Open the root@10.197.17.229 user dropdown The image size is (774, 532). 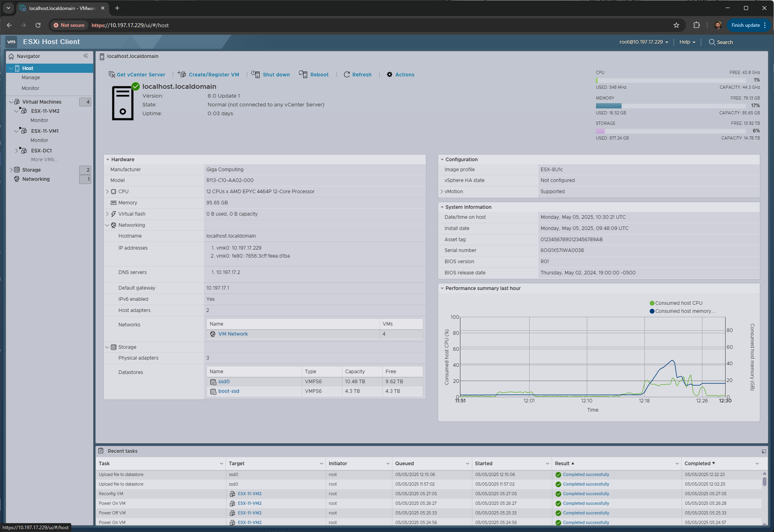644,42
